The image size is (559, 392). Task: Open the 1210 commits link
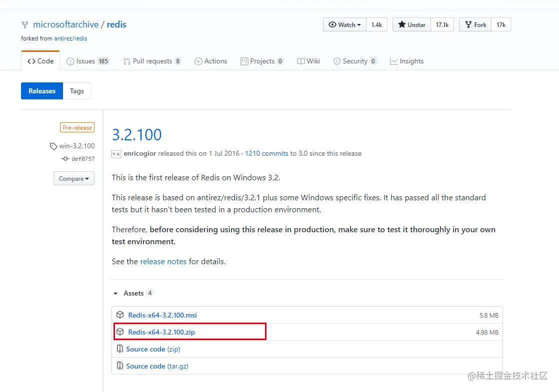tap(266, 153)
